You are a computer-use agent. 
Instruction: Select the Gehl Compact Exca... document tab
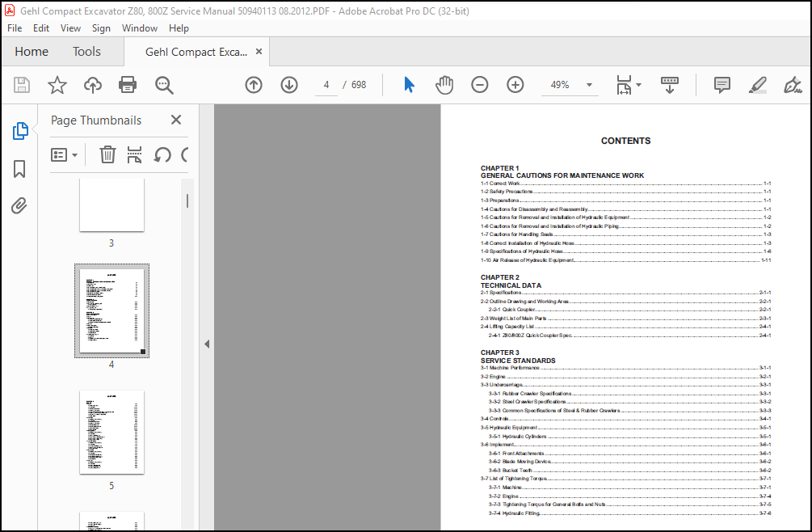pyautogui.click(x=196, y=52)
